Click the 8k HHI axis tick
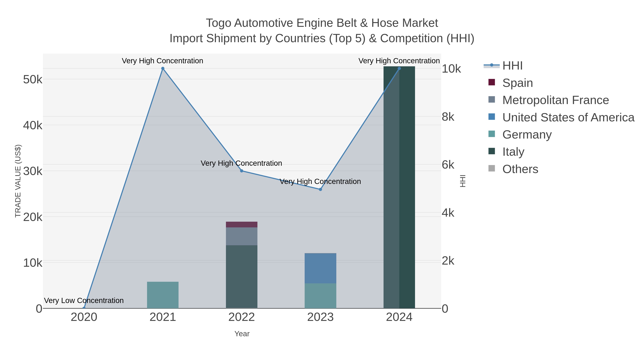 coord(448,117)
